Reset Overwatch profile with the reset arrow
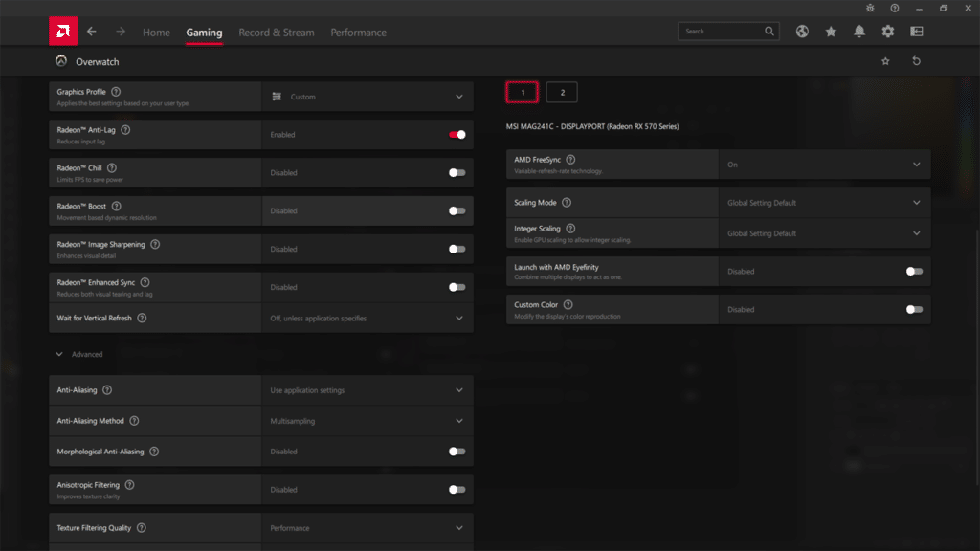Image resolution: width=980 pixels, height=551 pixels. 916,61
